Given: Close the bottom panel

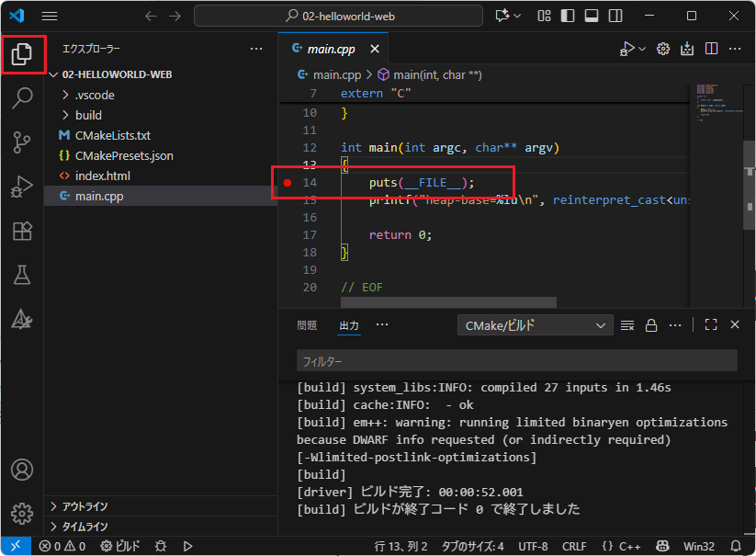Looking at the screenshot, I should 735,324.
